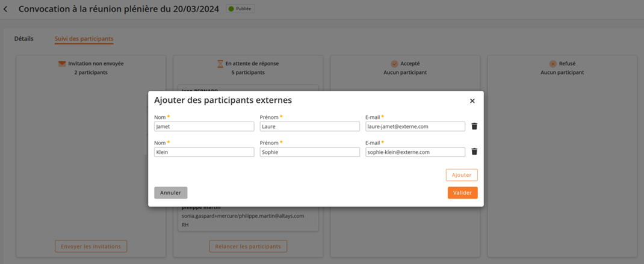Click the hourglass icon for pending responses
Image resolution: width=644 pixels, height=264 pixels.
pyautogui.click(x=220, y=63)
